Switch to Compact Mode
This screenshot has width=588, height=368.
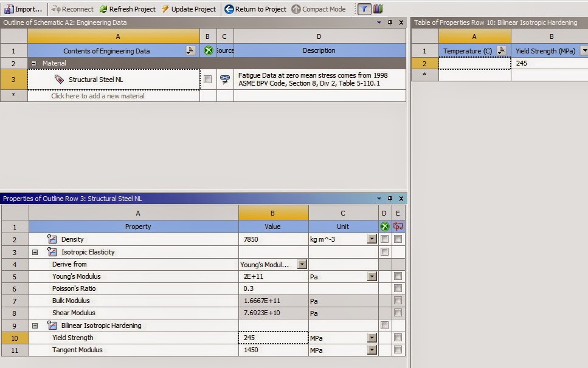point(319,9)
